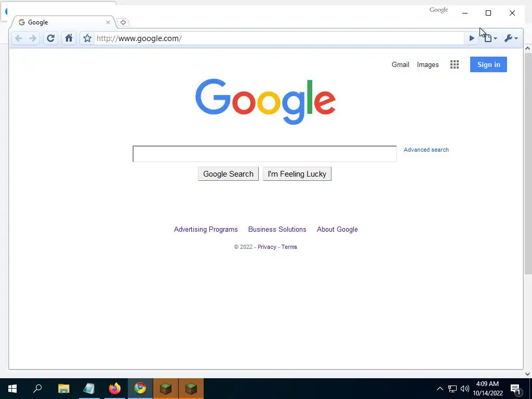Open the notepad-like app on taskbar

point(89,389)
